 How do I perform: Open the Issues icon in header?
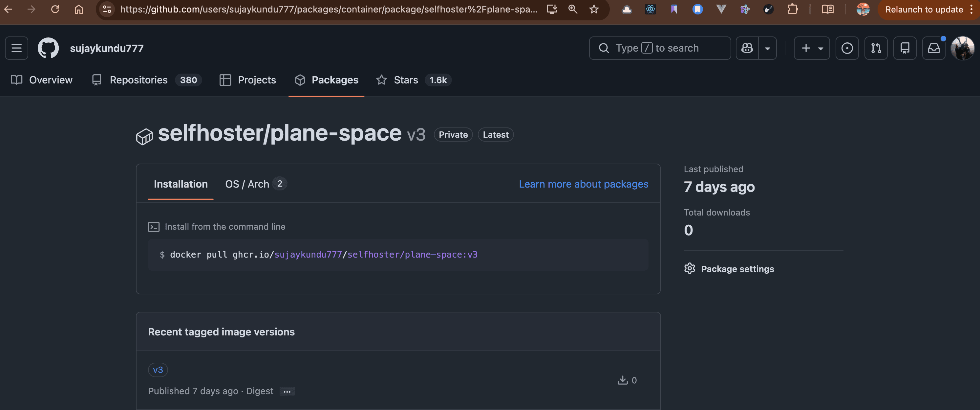847,48
